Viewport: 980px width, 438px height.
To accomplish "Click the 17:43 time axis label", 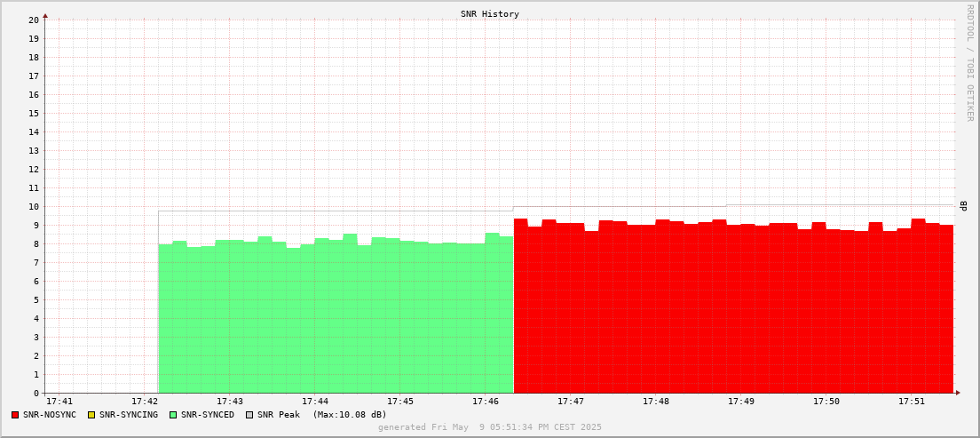I will (230, 401).
